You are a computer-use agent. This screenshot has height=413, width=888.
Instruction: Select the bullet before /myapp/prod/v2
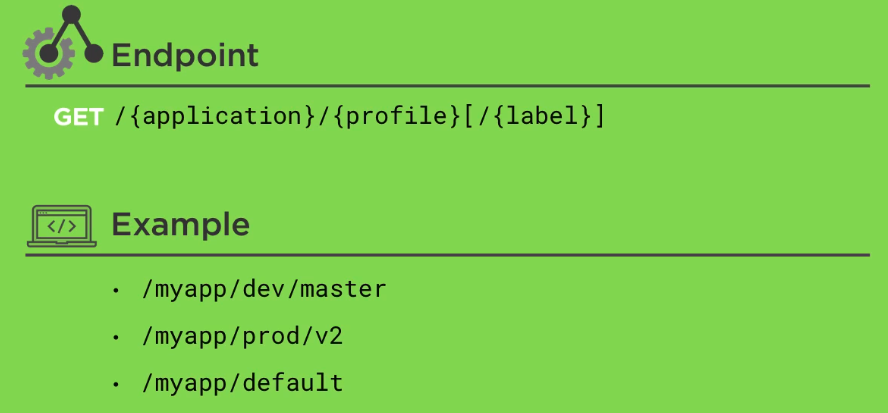click(x=116, y=337)
